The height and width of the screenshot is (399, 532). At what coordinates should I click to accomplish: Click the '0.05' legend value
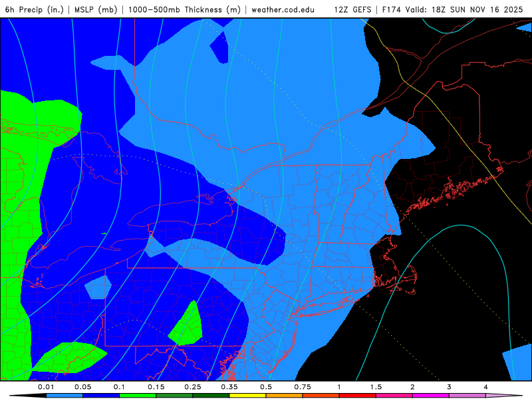point(82,387)
